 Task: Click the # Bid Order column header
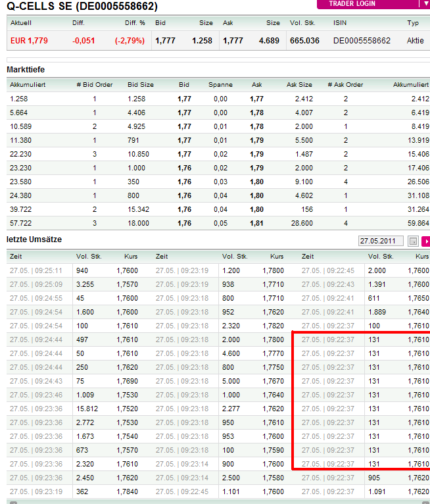[95, 85]
